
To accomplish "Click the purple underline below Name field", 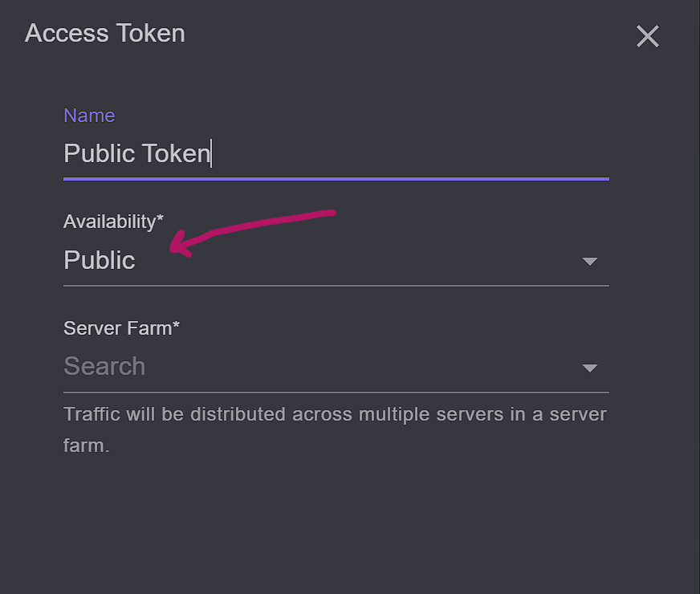I will [x=336, y=178].
